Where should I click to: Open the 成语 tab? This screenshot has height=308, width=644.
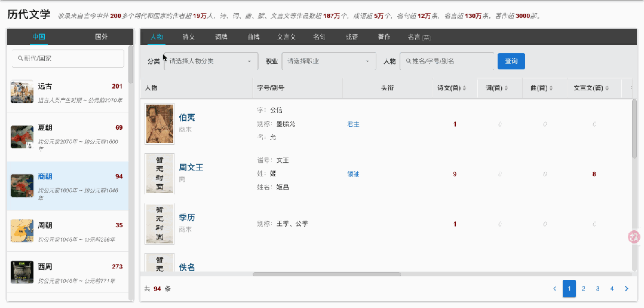[x=351, y=36]
